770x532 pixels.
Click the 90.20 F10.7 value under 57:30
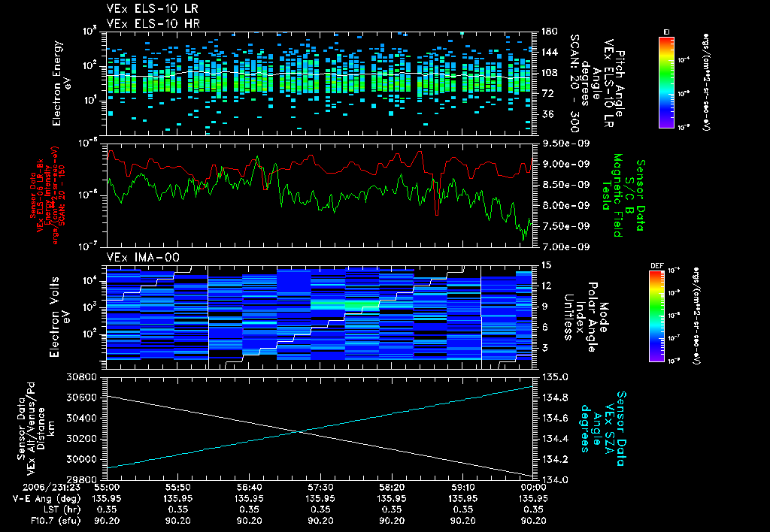point(320,521)
